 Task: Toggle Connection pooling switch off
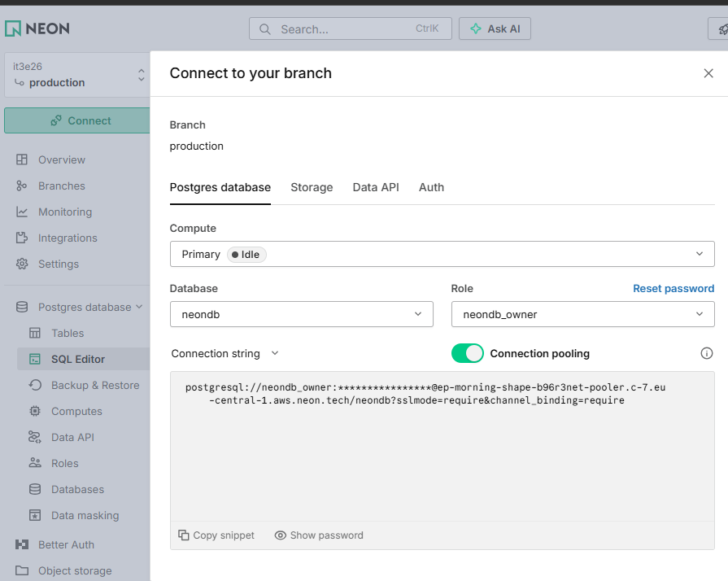coord(467,353)
